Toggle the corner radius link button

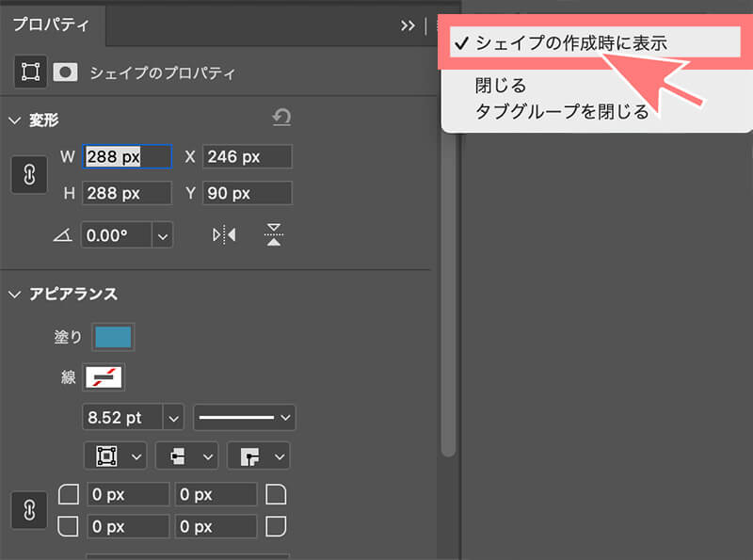click(29, 509)
